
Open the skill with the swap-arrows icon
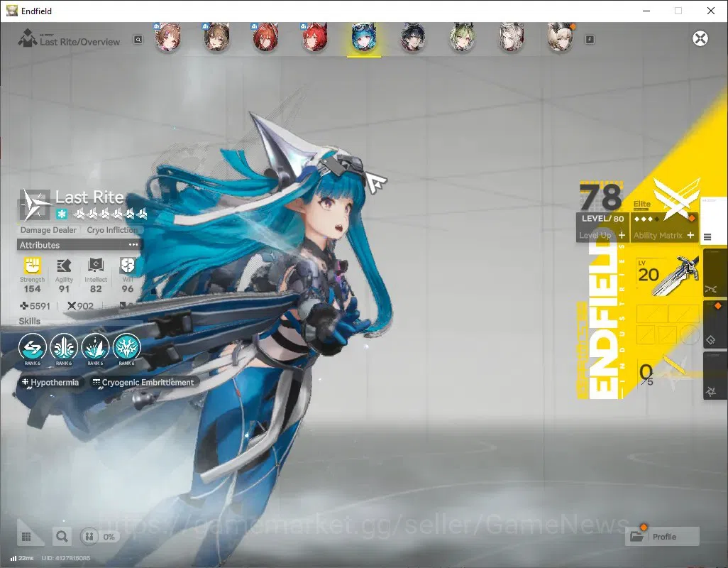tap(33, 347)
